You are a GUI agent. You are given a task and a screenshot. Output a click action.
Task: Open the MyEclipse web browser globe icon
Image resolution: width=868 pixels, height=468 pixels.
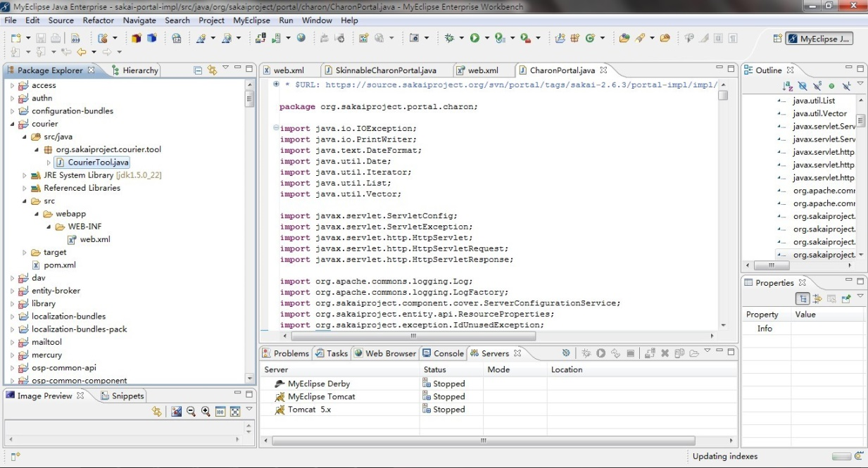coord(301,38)
